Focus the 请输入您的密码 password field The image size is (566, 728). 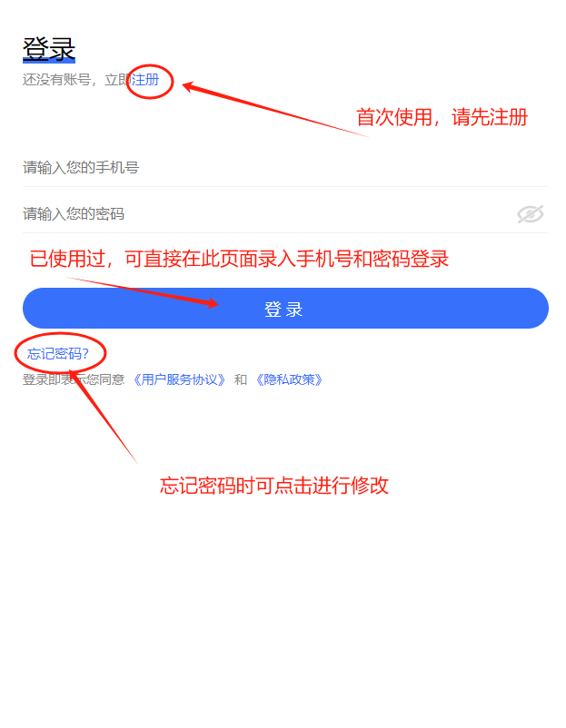coord(270,214)
